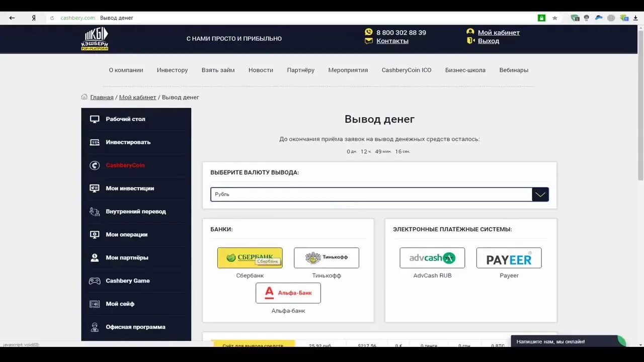Open the Мой кабинет header link
Viewport: 644px width, 362px height.
coord(499,33)
